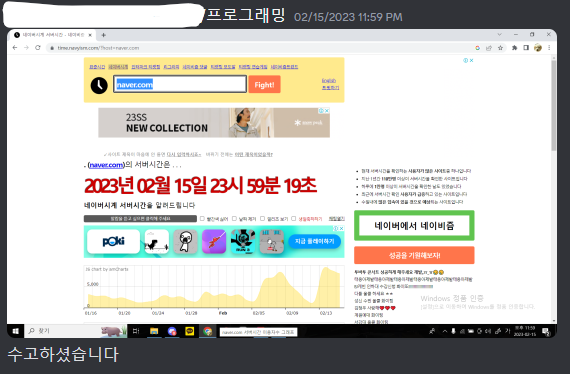Viewport: 570px width, 374px height.
Task: Open the highlighted 네이버시계 menu link
Action: point(118,67)
